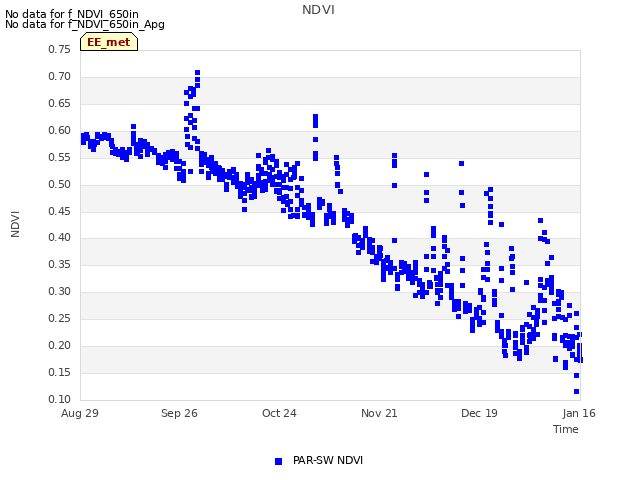
Task: Click the 0.15 y-axis tick label
Action: point(60,372)
